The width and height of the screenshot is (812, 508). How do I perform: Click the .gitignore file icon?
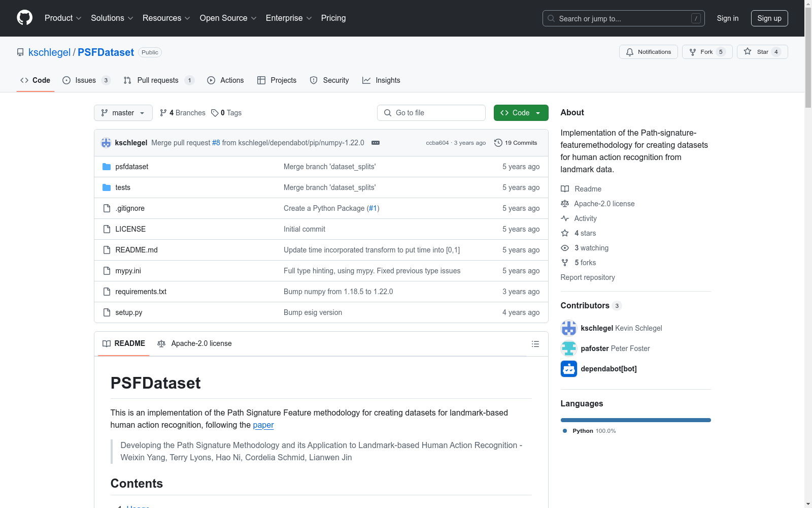(107, 208)
